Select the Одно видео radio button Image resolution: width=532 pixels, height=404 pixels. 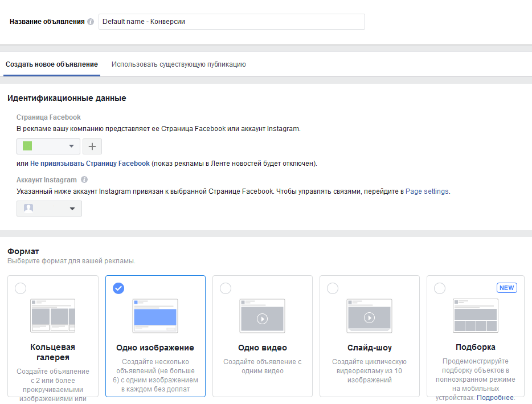click(x=226, y=288)
